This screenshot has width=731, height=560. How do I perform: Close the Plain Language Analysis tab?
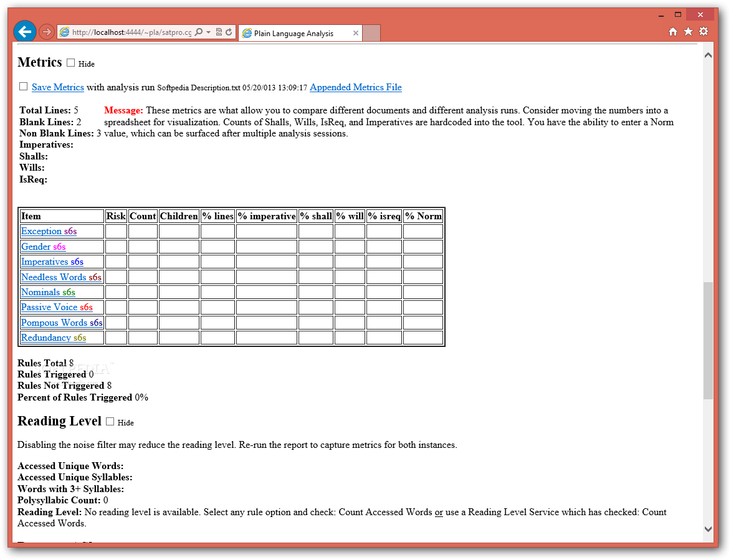click(x=356, y=33)
